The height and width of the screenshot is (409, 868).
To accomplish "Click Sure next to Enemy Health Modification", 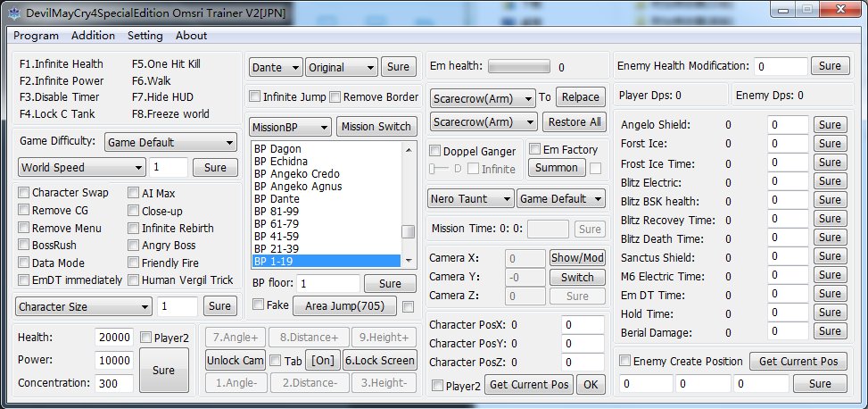I will pyautogui.click(x=830, y=66).
